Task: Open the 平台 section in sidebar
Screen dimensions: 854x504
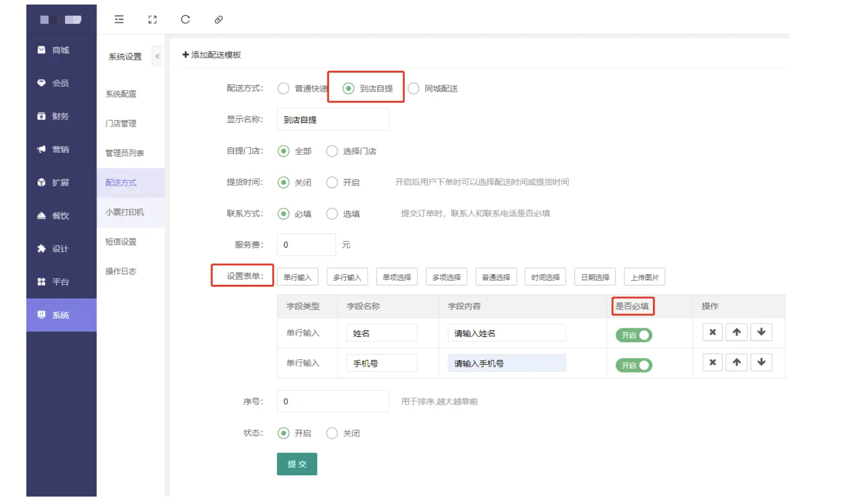Action: [61, 282]
